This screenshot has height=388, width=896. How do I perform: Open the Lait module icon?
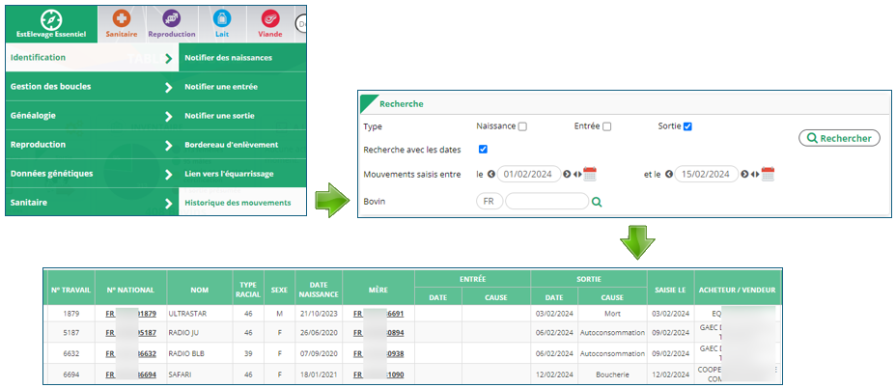222,24
